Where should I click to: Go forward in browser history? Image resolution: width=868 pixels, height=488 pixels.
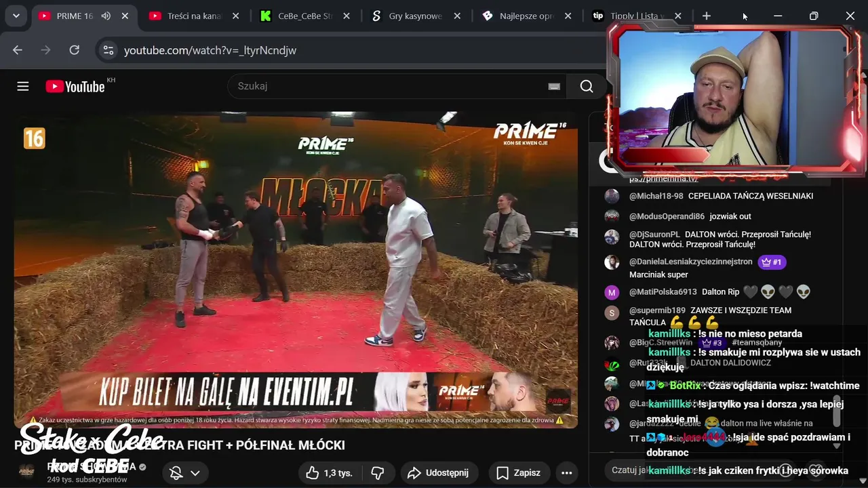click(x=46, y=50)
